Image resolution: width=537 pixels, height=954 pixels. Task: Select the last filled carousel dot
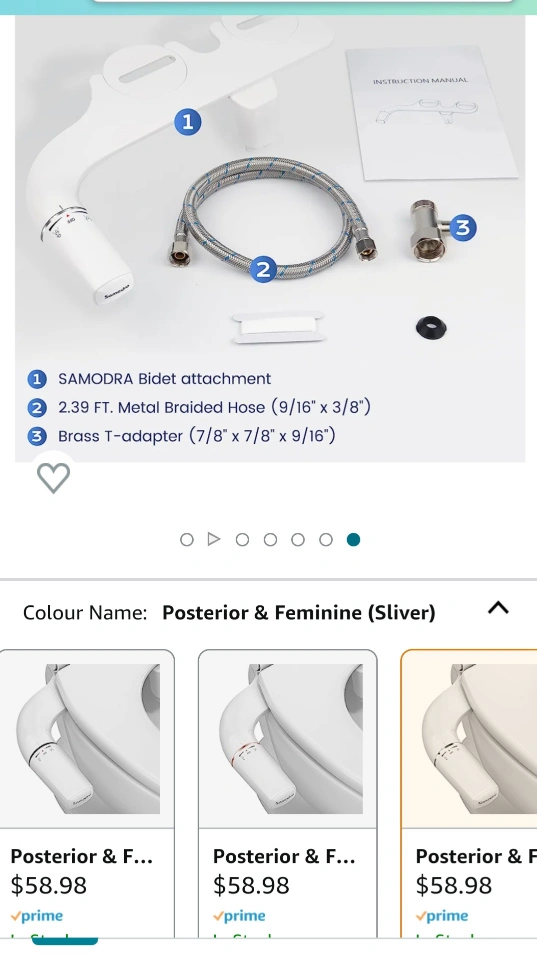point(353,540)
